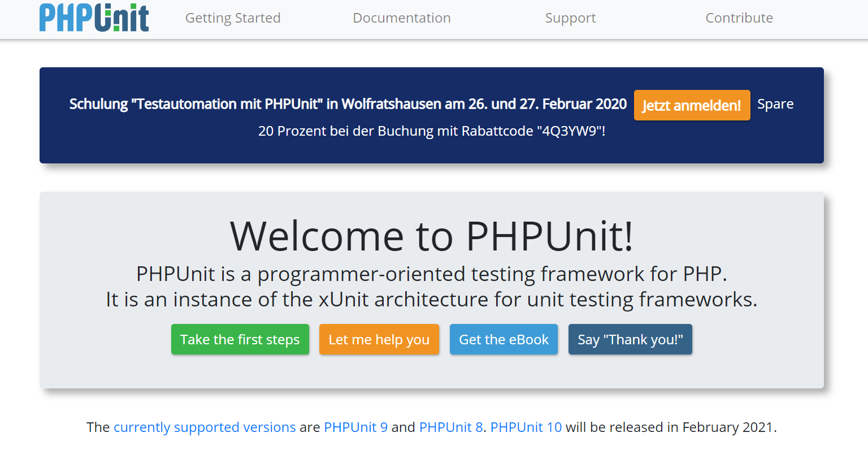Follow the PHPUnit 10 link
This screenshot has height=454, width=868.
pyautogui.click(x=526, y=427)
